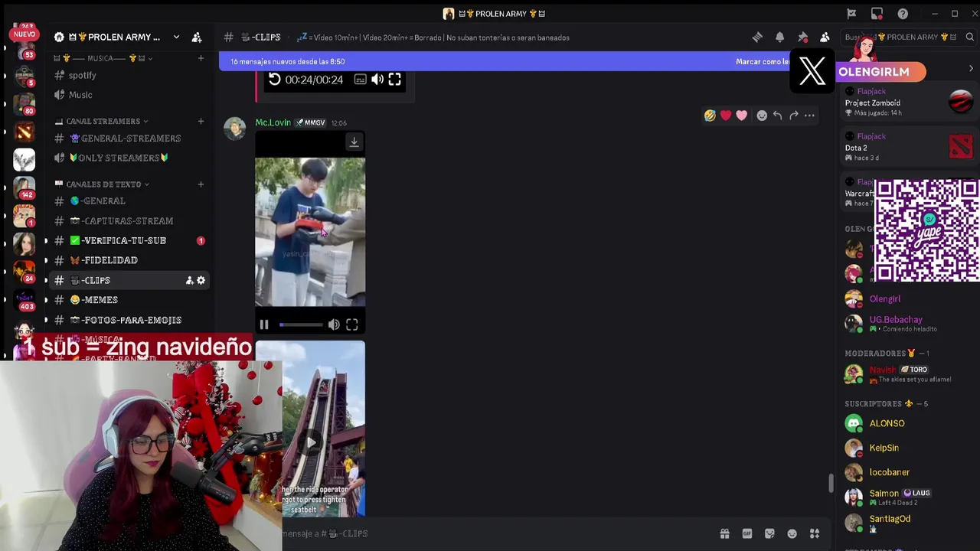Open more options on Mc.Lovin's message
Viewport: 980px width, 551px height.
coord(809,116)
